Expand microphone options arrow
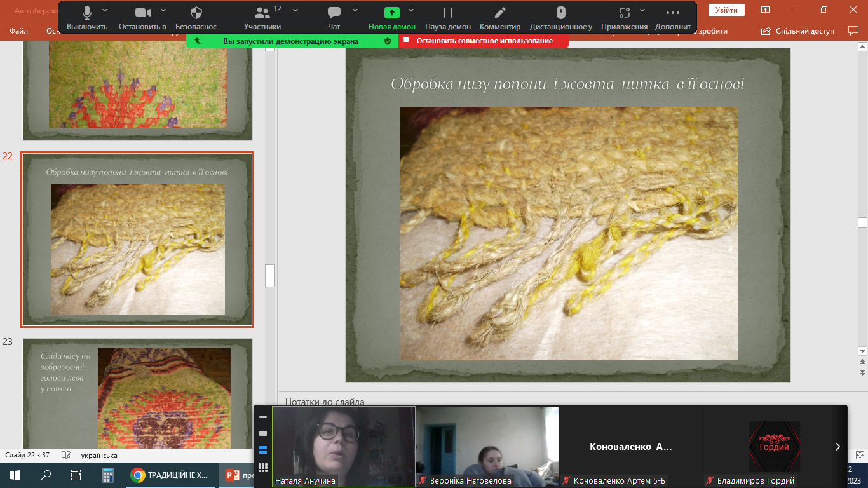Viewport: 868px width, 488px height. pos(105,10)
